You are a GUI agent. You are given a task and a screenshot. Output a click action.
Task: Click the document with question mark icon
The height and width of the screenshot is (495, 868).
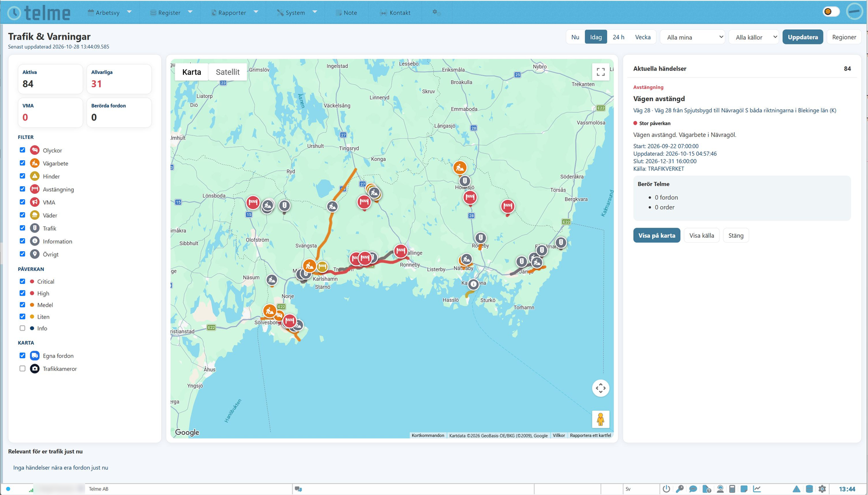pos(706,489)
